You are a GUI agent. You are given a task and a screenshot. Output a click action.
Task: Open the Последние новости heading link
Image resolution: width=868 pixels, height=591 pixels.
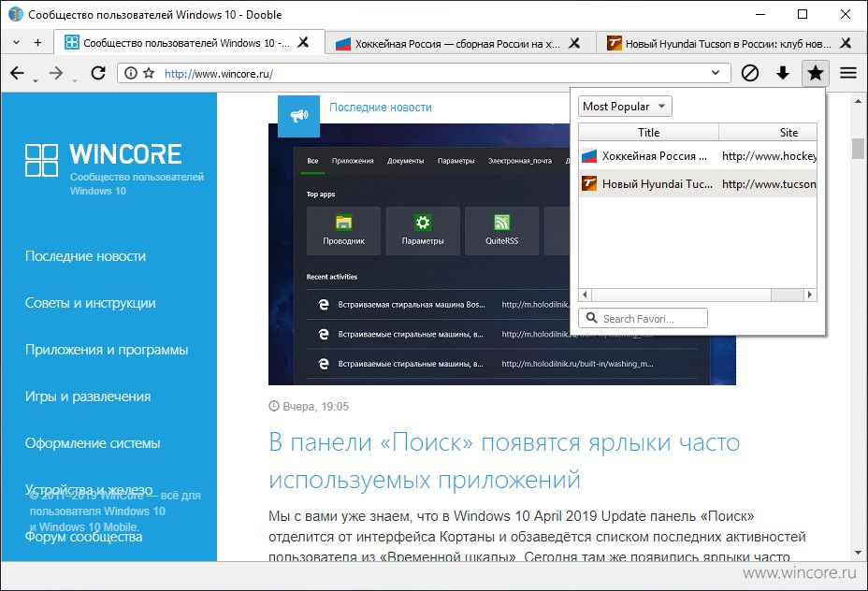pos(381,108)
